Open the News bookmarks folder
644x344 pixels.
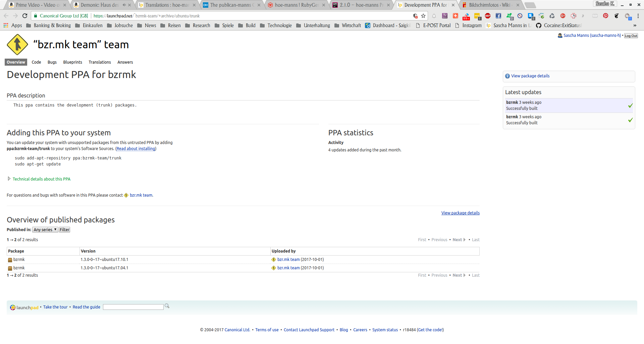tap(147, 25)
